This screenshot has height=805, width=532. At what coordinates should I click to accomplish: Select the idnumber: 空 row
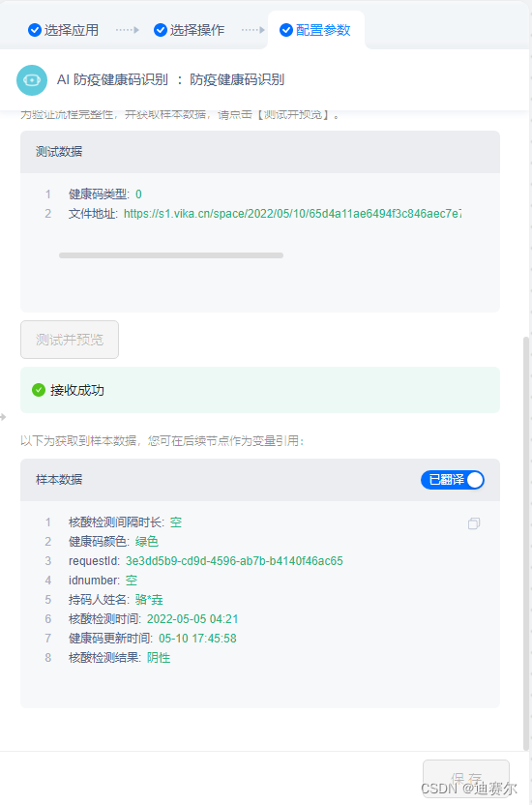[103, 581]
